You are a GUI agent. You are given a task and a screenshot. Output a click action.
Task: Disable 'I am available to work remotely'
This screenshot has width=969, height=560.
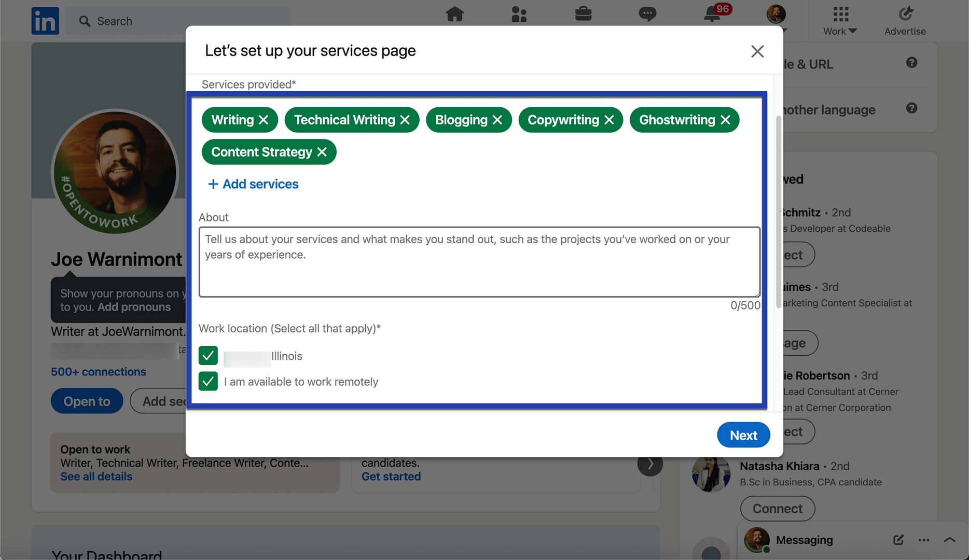point(208,382)
